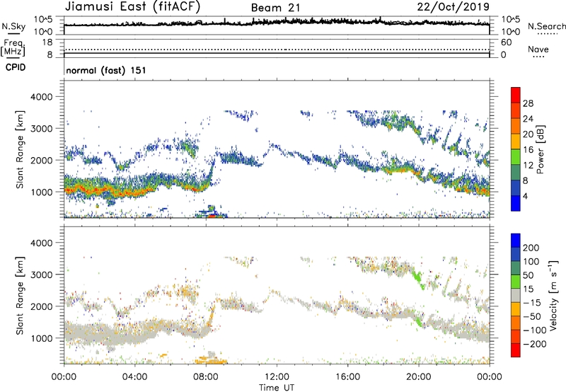This screenshot has height=392, width=566.
Task: Click the "N.Sky" legend label
Action: pos(13,26)
